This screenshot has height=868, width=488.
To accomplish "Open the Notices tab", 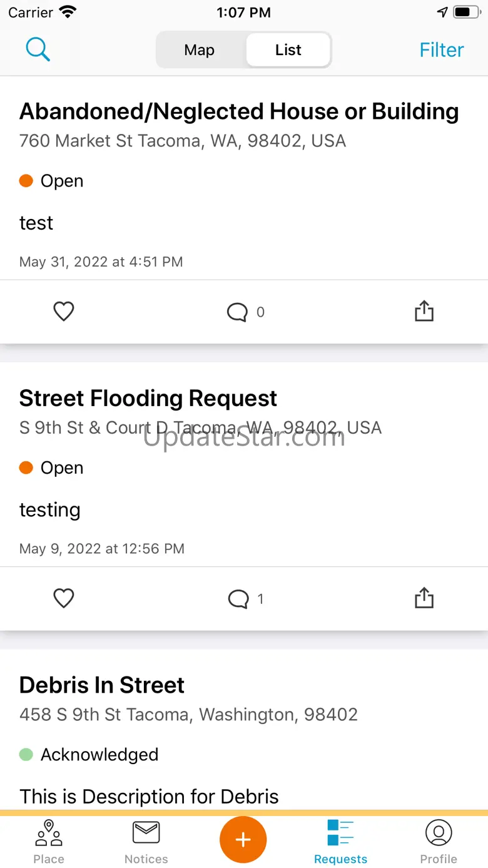I will (146, 842).
